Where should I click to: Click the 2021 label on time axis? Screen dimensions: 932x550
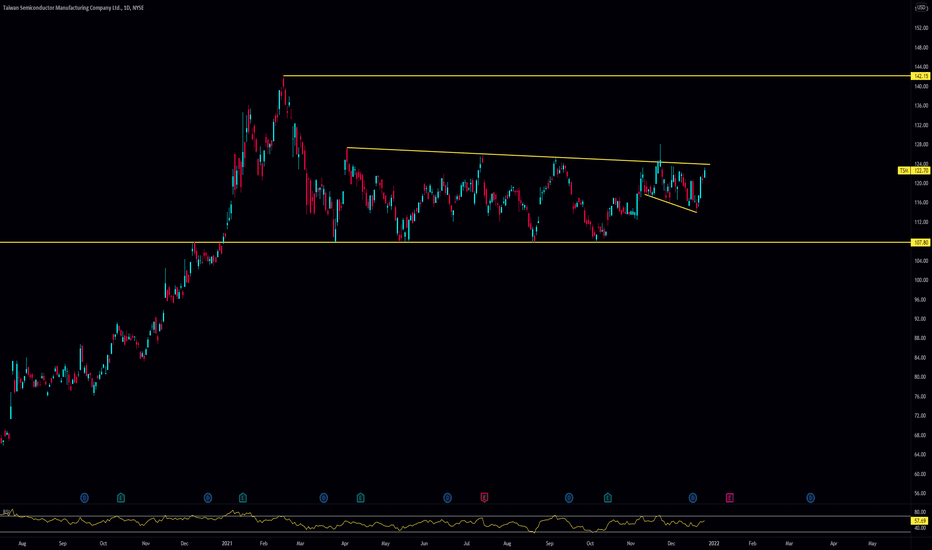point(226,543)
